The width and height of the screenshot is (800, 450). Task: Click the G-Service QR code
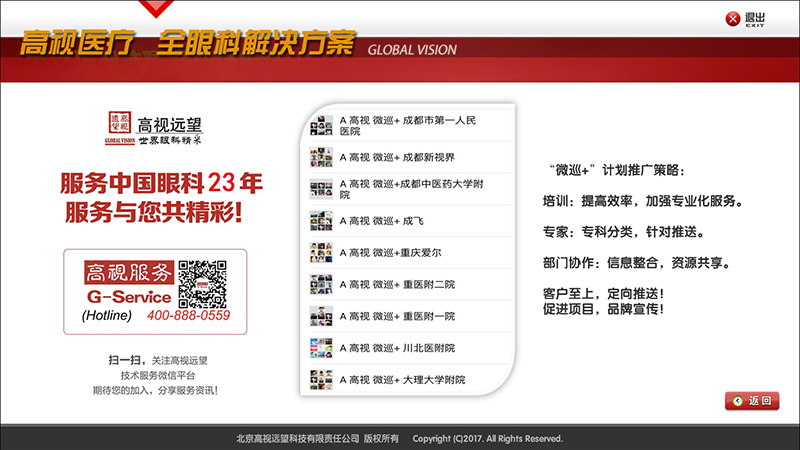tap(202, 284)
